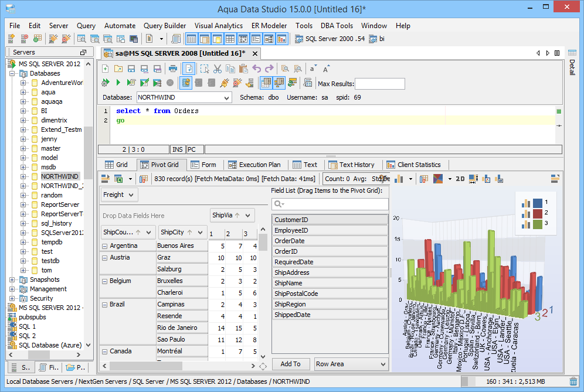The image size is (584, 392).
Task: Click the green Execute play icon
Action: tap(118, 83)
